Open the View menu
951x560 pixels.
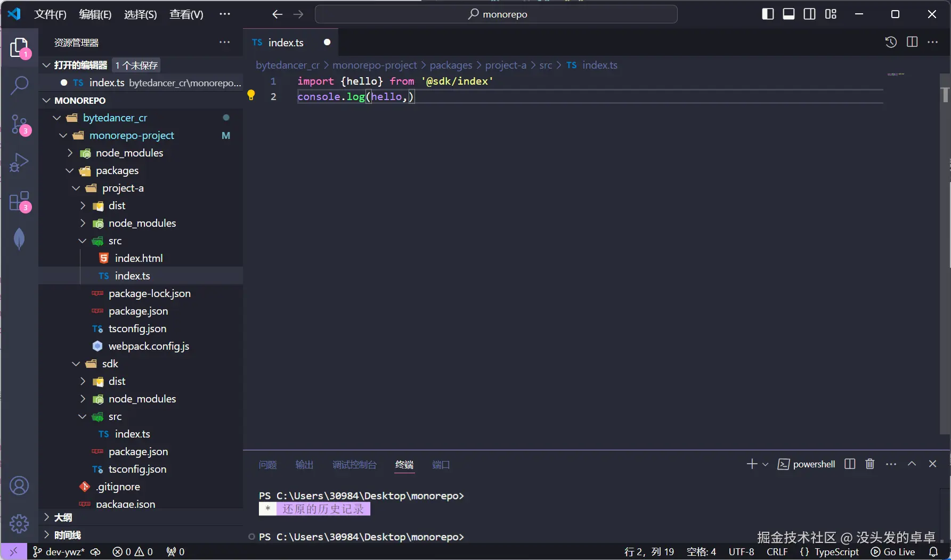(186, 14)
